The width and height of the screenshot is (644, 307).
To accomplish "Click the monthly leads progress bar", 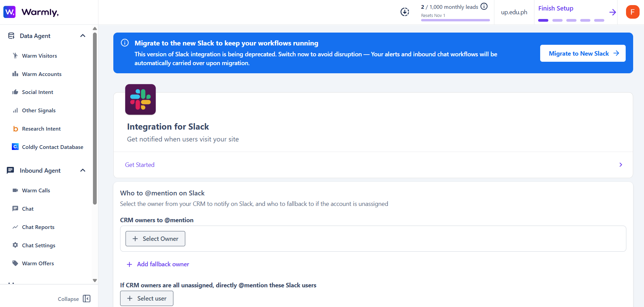I will pos(455,20).
